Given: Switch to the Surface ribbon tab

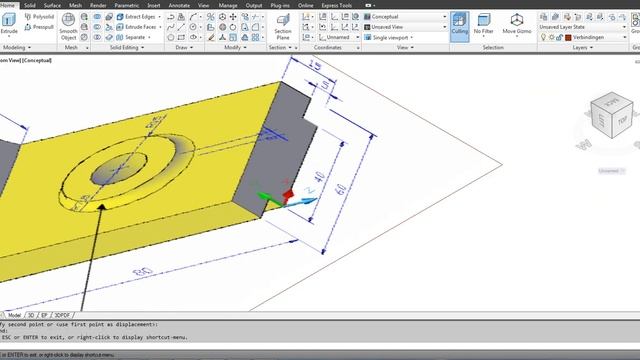Looking at the screenshot, I should coord(52,5).
